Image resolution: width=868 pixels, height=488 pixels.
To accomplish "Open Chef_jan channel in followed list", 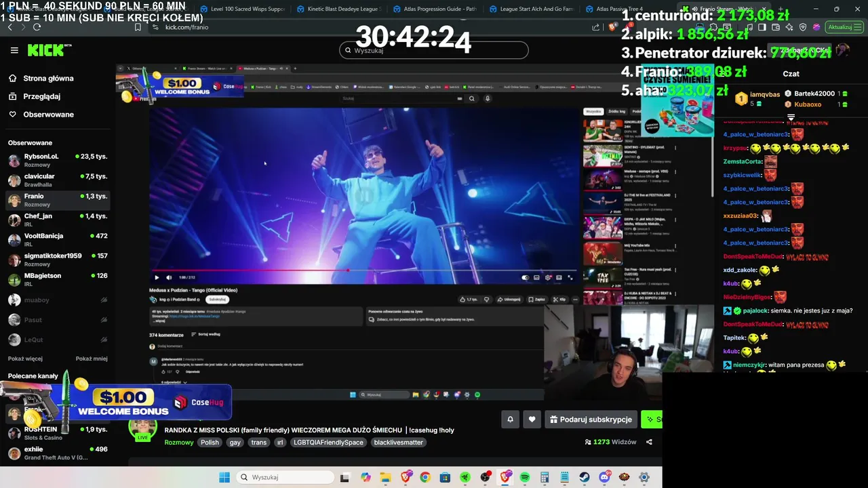I will pyautogui.click(x=57, y=220).
